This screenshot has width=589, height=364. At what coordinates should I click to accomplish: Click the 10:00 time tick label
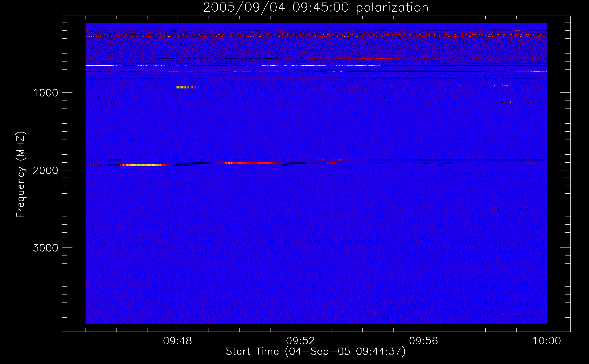547,341
